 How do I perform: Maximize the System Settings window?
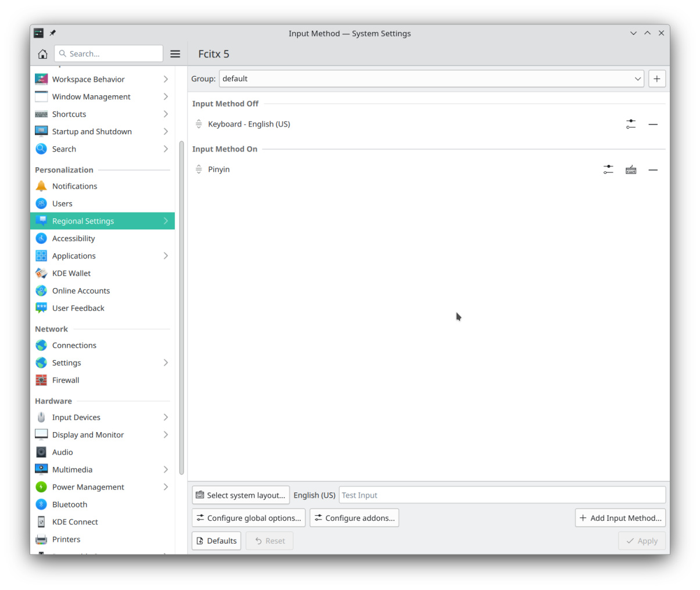pos(647,33)
